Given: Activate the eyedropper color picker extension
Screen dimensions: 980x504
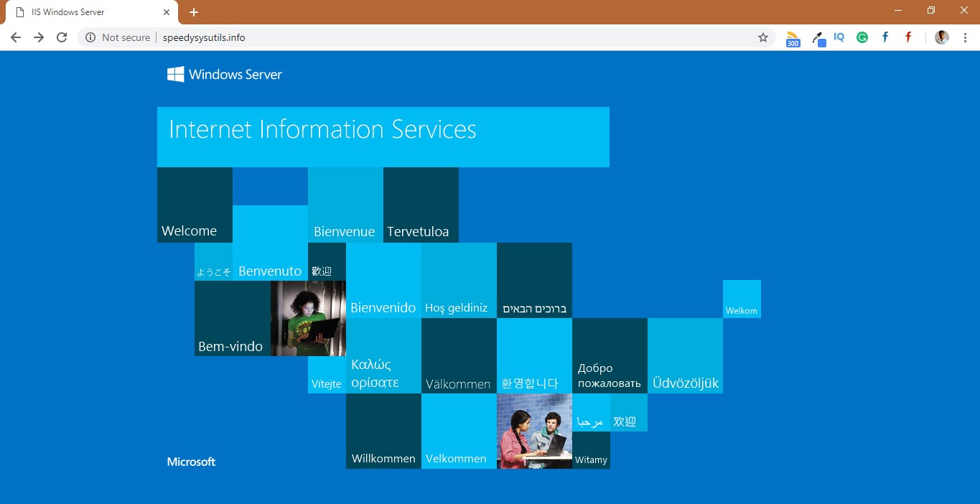Looking at the screenshot, I should 818,38.
